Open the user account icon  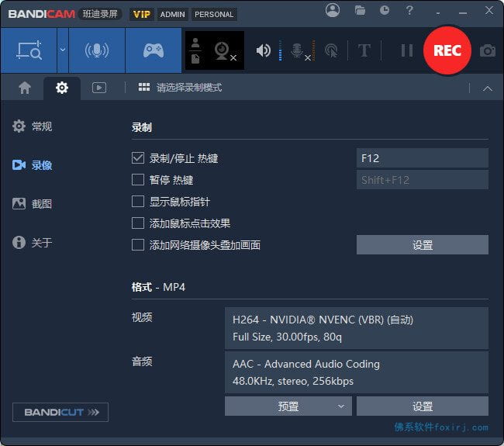[x=333, y=10]
